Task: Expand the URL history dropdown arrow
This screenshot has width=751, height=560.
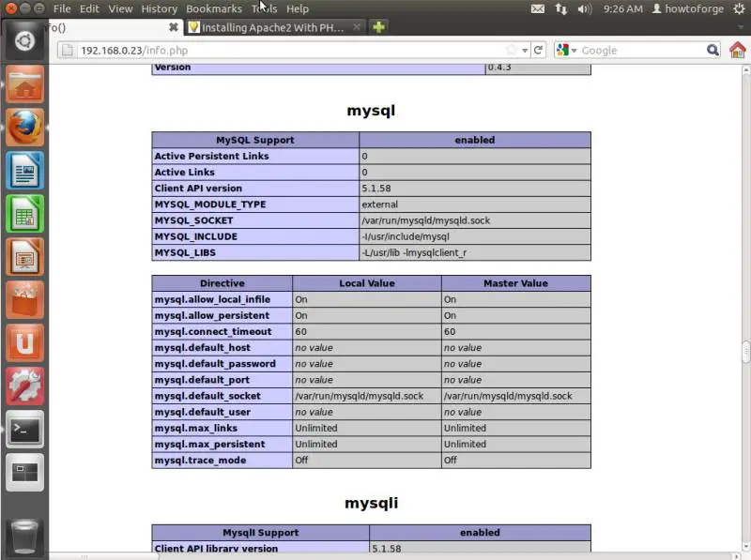Action: (x=525, y=51)
